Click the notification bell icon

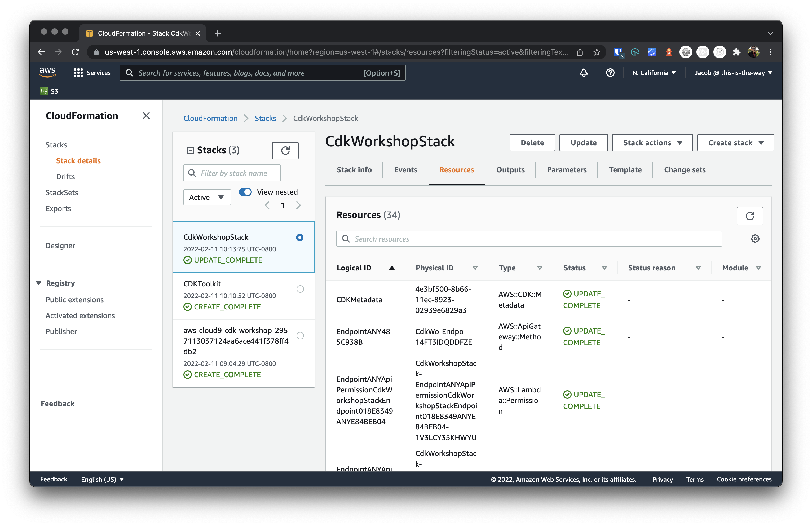[584, 73]
